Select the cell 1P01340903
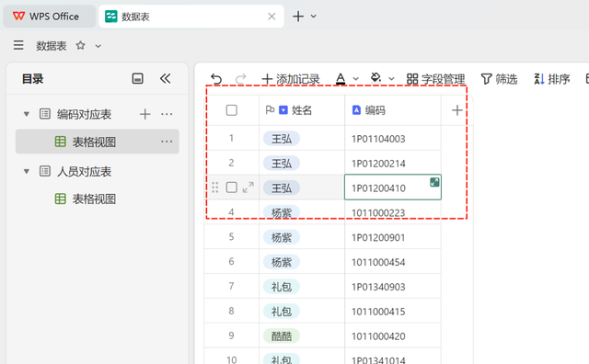This screenshot has height=364, width=589. (393, 287)
